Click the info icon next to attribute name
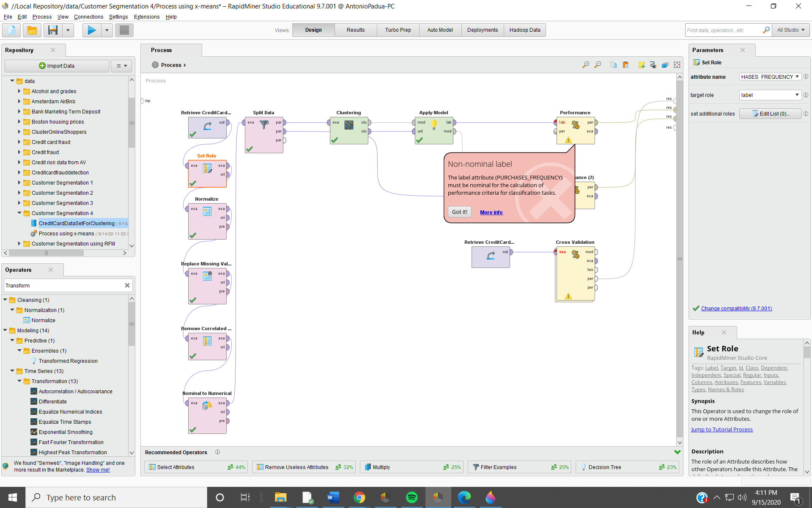The image size is (812, 508). (806, 77)
